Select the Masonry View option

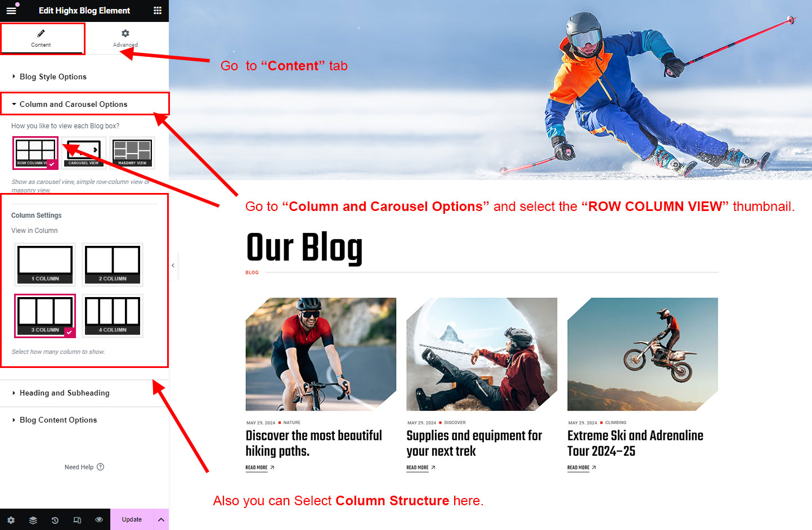[x=132, y=152]
